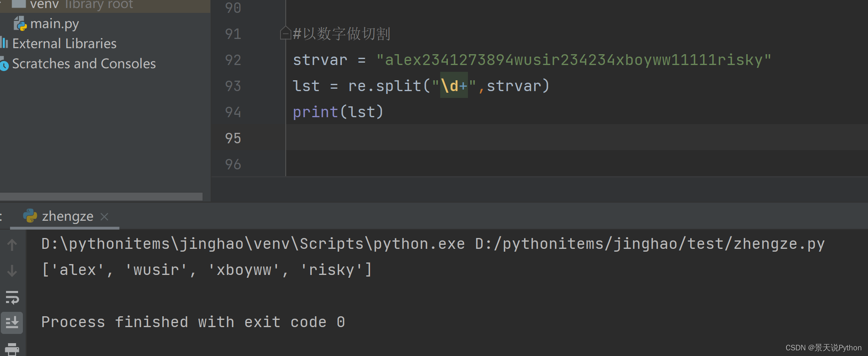
Task: Close the zhengze run tab
Action: [x=104, y=217]
